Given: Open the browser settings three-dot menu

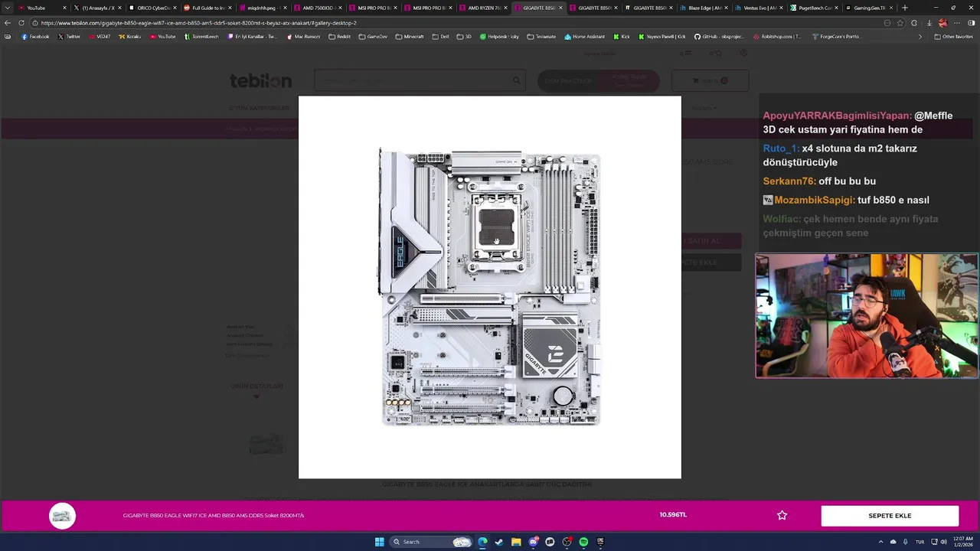Looking at the screenshot, I should [x=956, y=23].
